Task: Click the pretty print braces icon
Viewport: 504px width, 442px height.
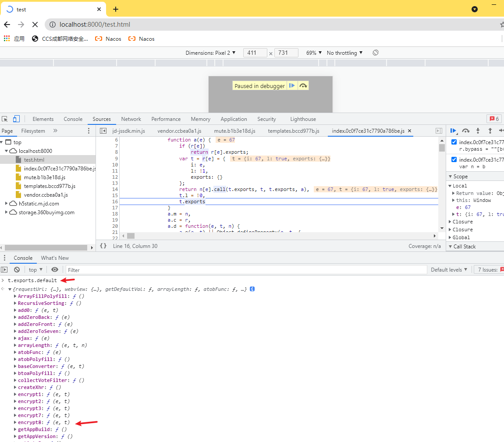Action: tap(103, 246)
